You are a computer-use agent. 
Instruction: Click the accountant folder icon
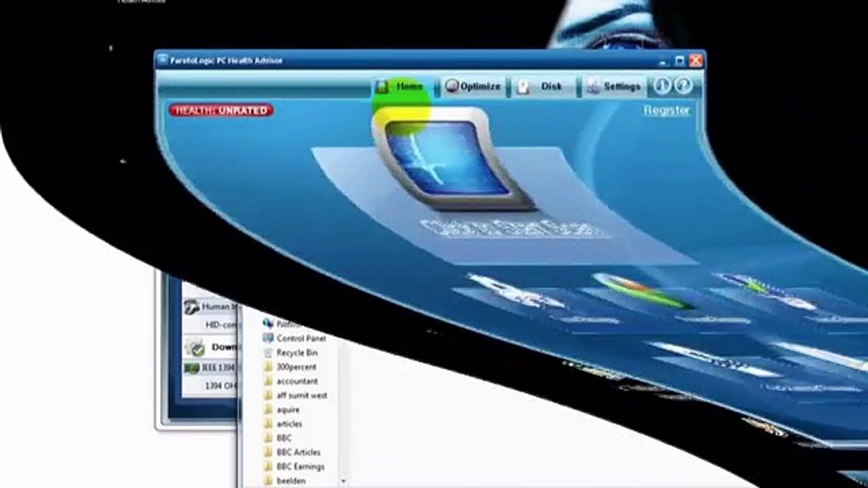pyautogui.click(x=267, y=381)
